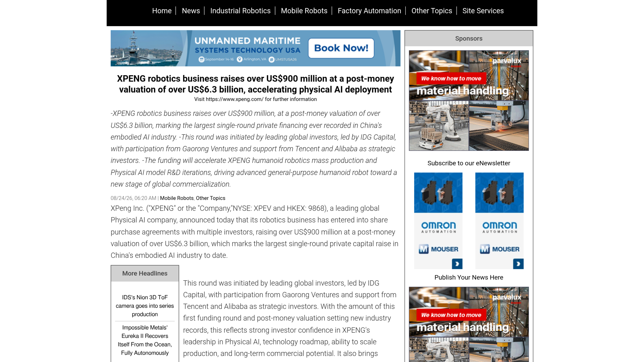The width and height of the screenshot is (644, 362).
Task: Open the Other Topics nav item
Action: (432, 11)
